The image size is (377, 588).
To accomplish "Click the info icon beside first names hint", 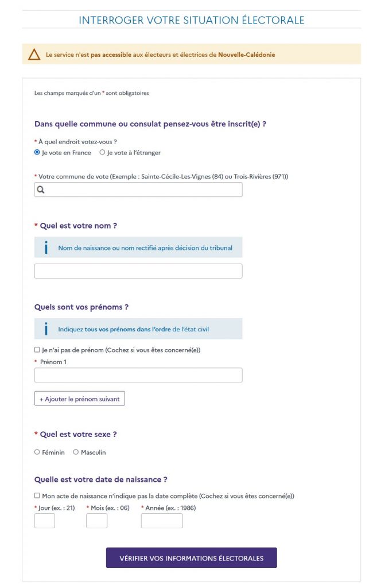I will point(46,329).
